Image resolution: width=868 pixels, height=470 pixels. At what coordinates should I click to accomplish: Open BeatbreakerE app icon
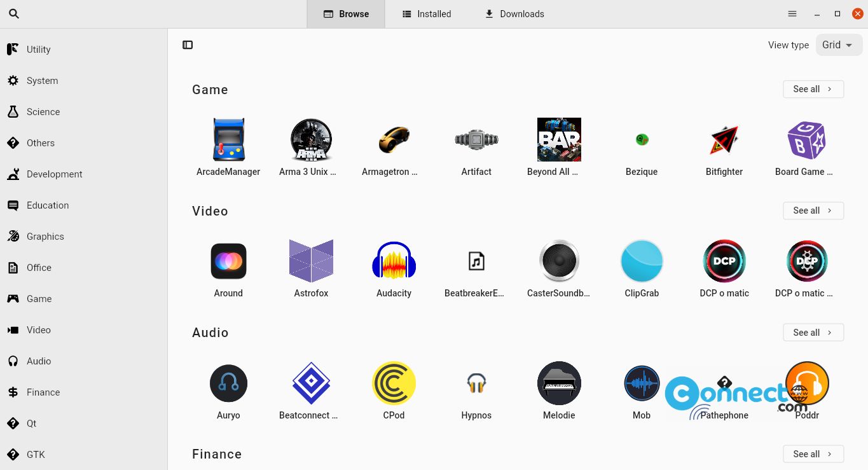click(476, 261)
